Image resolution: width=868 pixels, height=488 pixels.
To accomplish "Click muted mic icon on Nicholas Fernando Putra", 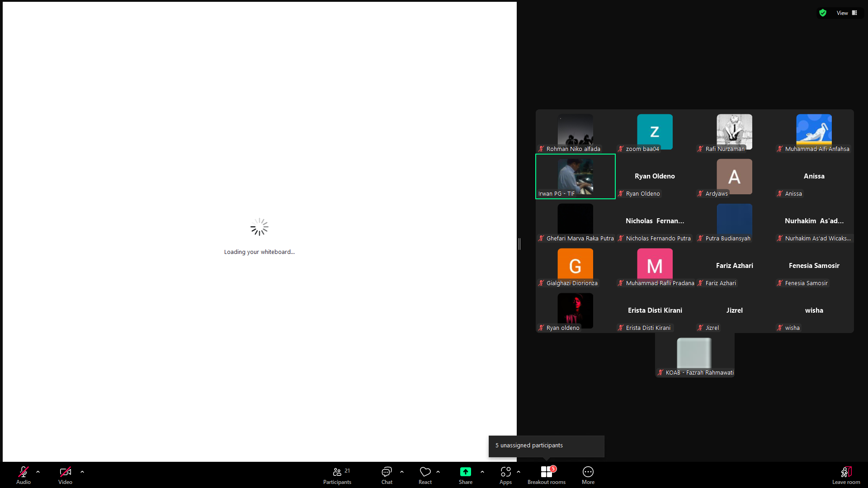I will (621, 239).
